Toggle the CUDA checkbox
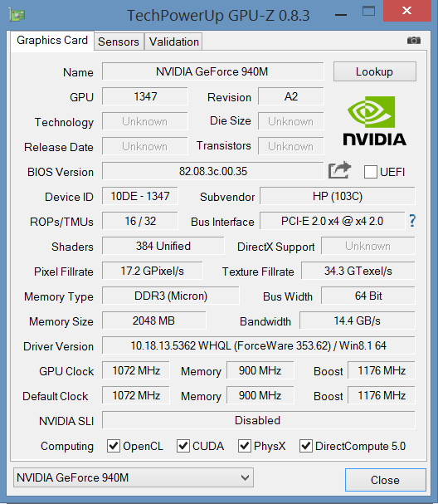Image resolution: width=438 pixels, height=504 pixels. coord(183,446)
